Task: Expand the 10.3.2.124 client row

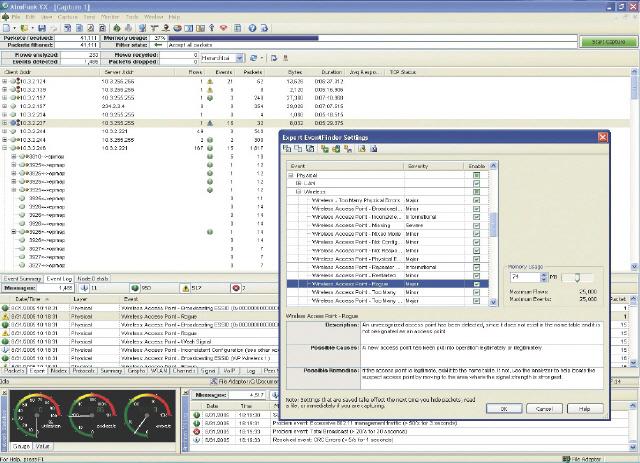Action: coord(4,81)
